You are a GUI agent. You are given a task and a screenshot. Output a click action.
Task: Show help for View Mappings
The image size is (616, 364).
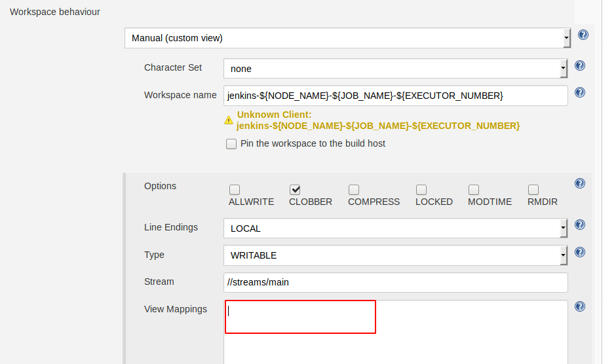pyautogui.click(x=579, y=306)
